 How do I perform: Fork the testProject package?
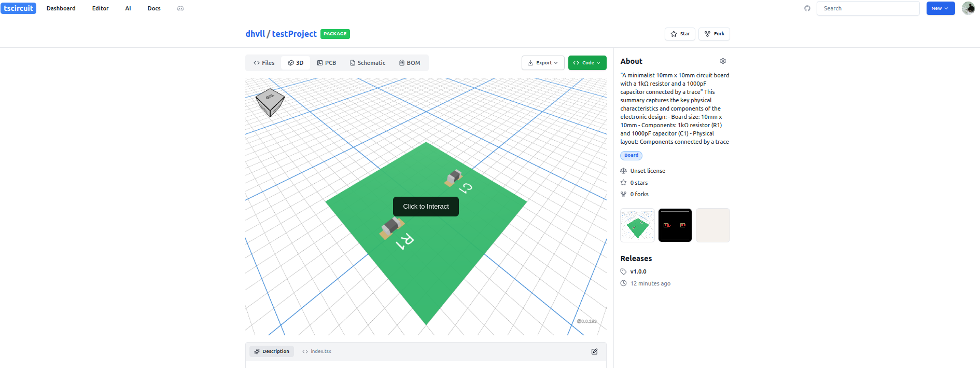coord(714,34)
